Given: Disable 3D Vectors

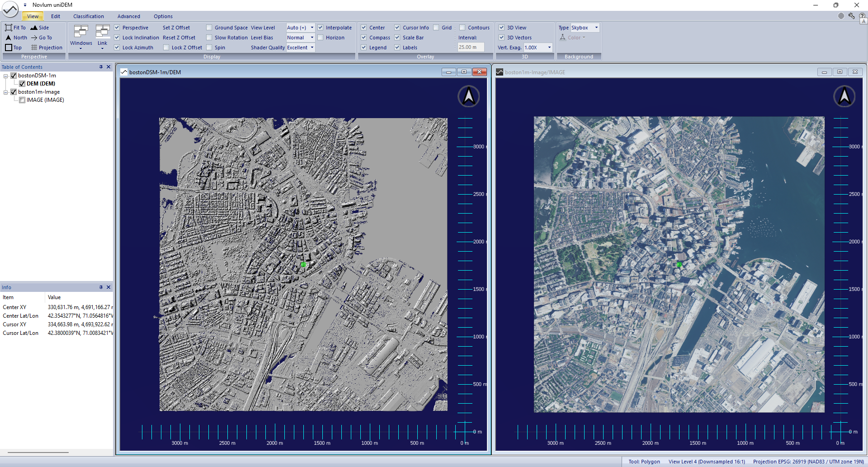Looking at the screenshot, I should pyautogui.click(x=502, y=38).
